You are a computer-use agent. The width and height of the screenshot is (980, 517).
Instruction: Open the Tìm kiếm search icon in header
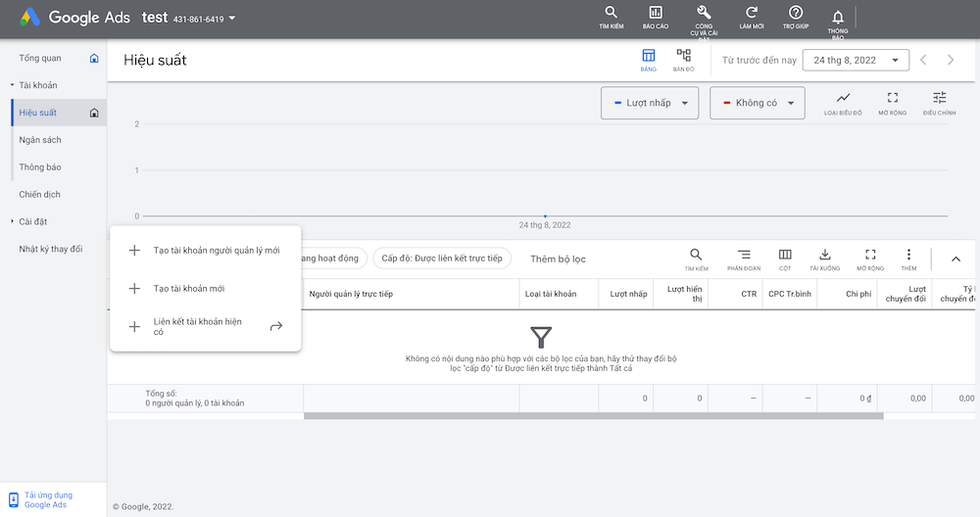point(611,17)
